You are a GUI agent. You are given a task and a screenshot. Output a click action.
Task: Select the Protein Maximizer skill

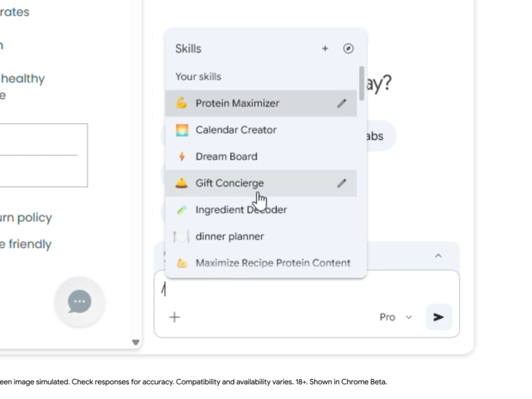pos(237,103)
